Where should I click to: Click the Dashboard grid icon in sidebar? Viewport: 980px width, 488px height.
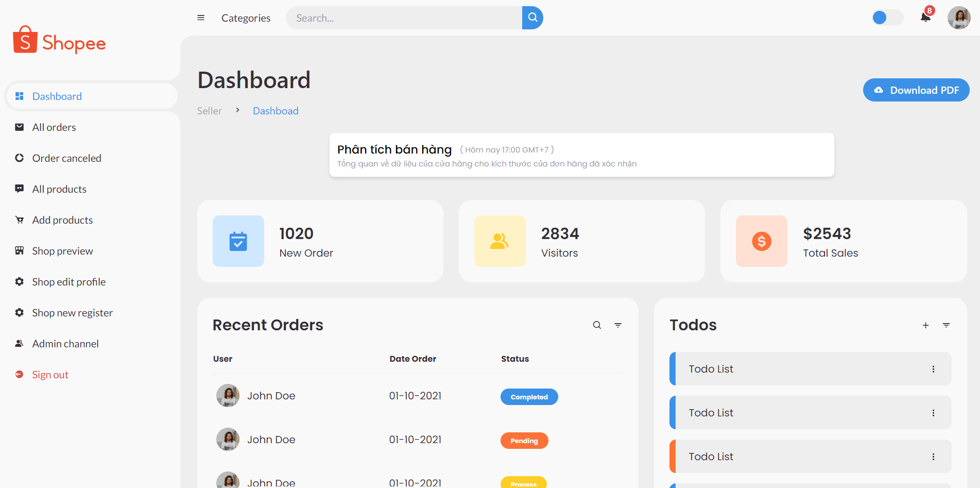(x=20, y=96)
